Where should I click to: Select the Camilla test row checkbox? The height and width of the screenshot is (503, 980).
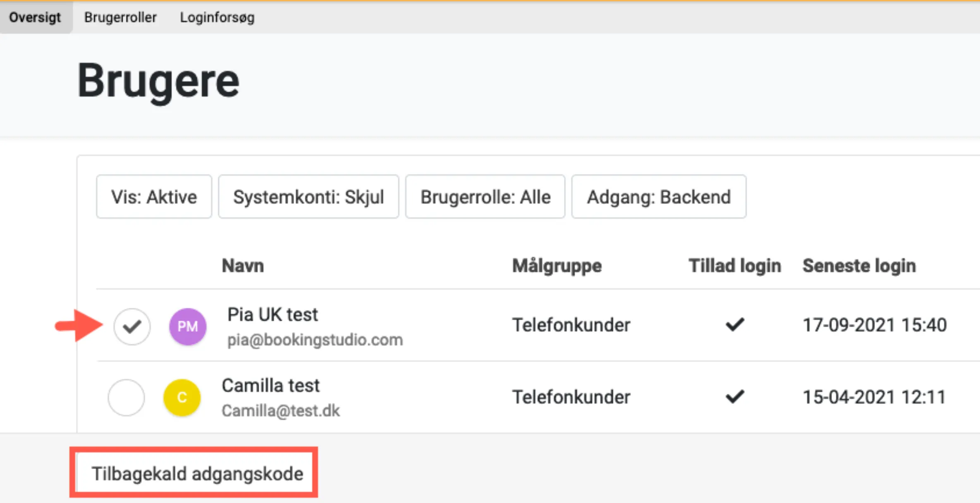[126, 397]
